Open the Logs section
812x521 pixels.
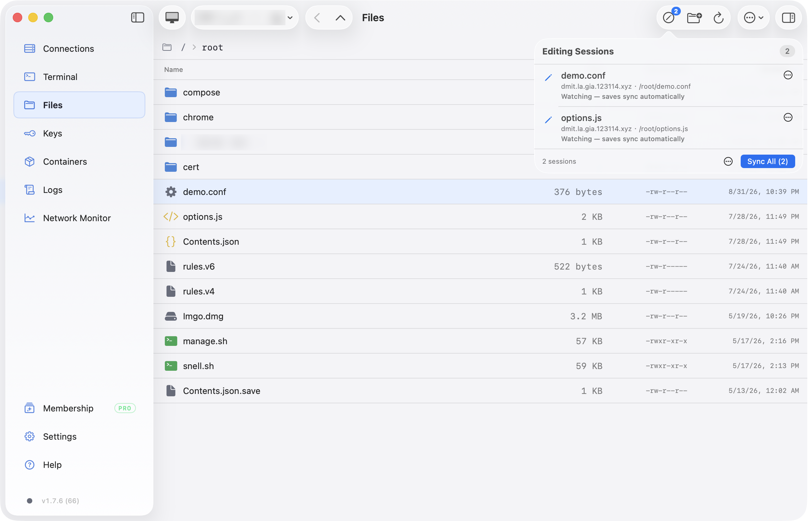(x=79, y=190)
